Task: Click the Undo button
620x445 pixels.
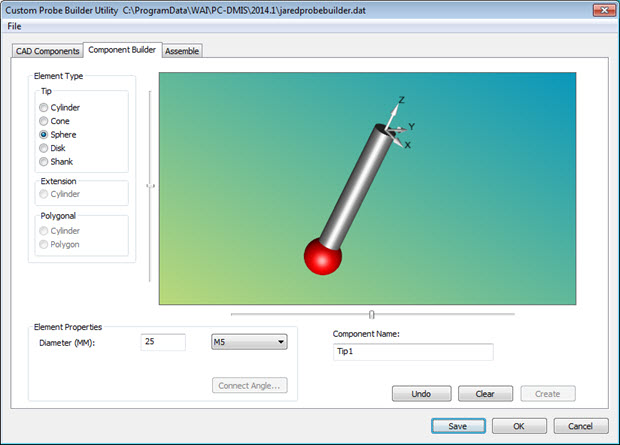Action: click(x=421, y=394)
